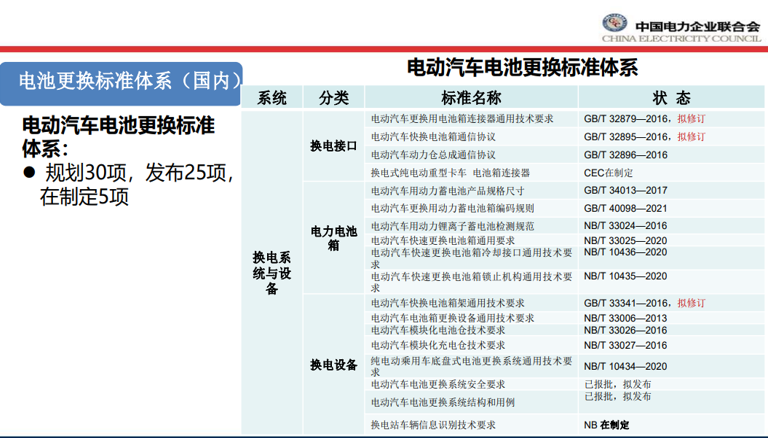
Task: Click 电动汽车模块化充电仓技术要求 standard name
Action: pos(438,345)
